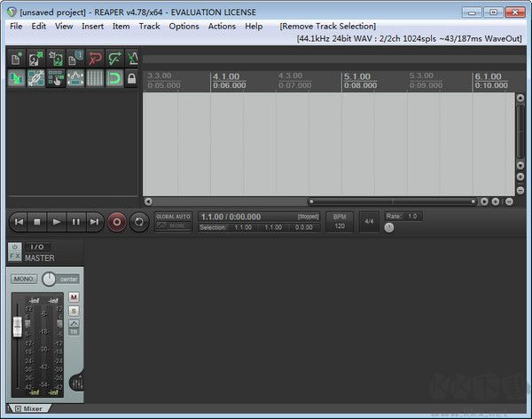Viewport: 532px width, 419px height.
Task: Toggle the repeat loop button
Action: click(x=139, y=221)
